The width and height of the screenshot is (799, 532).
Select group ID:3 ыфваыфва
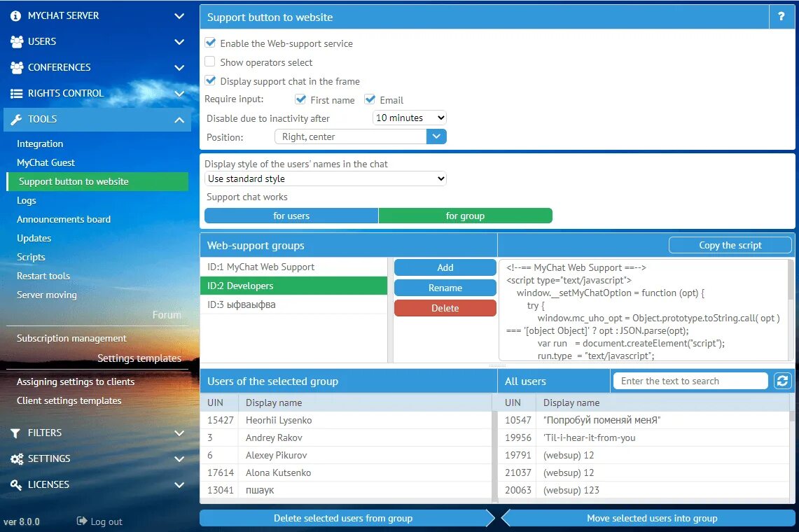click(294, 304)
